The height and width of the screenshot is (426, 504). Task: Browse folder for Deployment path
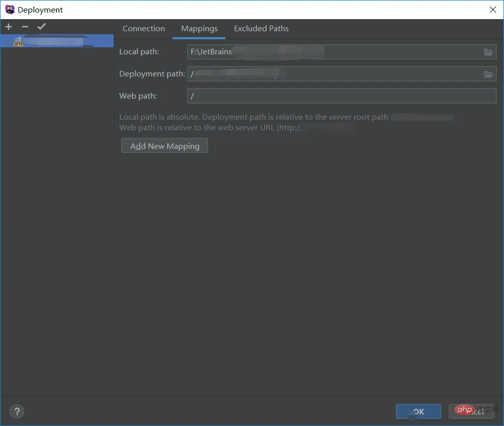click(488, 74)
